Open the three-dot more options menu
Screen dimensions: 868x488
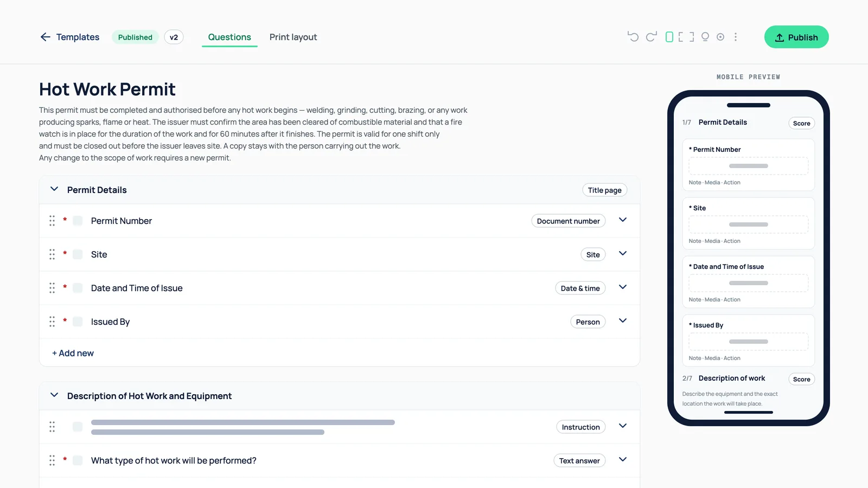click(736, 37)
